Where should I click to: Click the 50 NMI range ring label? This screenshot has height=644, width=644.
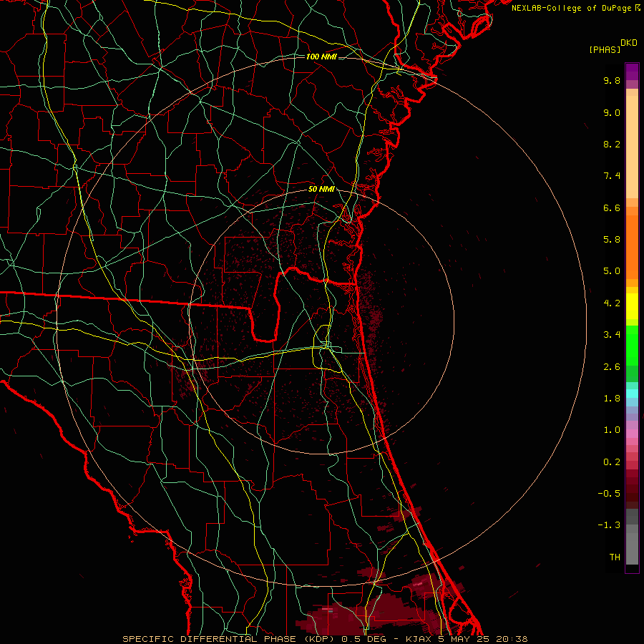321,189
